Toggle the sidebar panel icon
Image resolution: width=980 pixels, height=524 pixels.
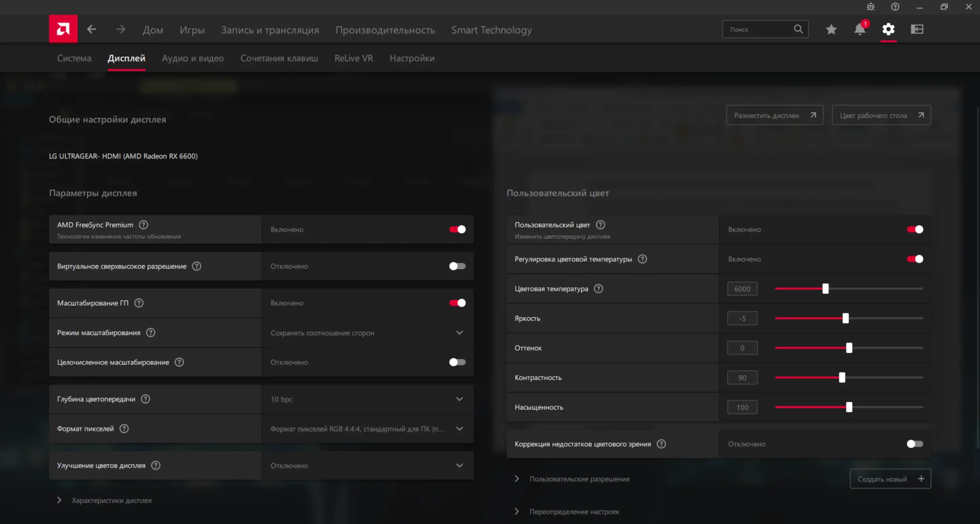click(917, 29)
